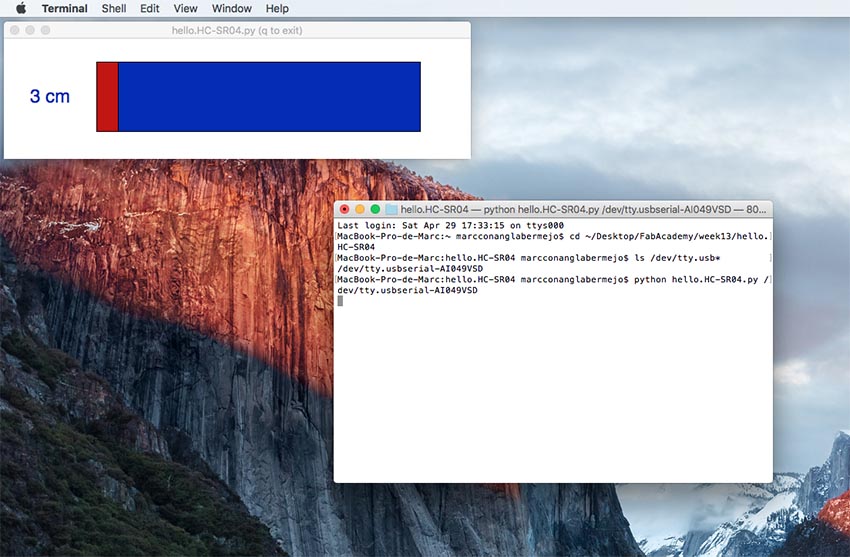Close the hello.HC-SR04.py sensor window
The width and height of the screenshot is (850, 557).
[15, 30]
